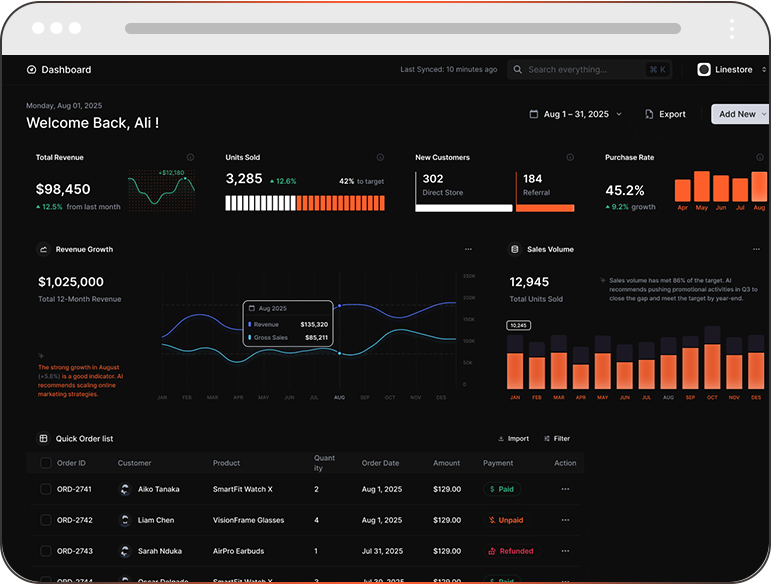This screenshot has width=771, height=585.
Task: Check the box for order ORD-2741
Action: coord(46,489)
